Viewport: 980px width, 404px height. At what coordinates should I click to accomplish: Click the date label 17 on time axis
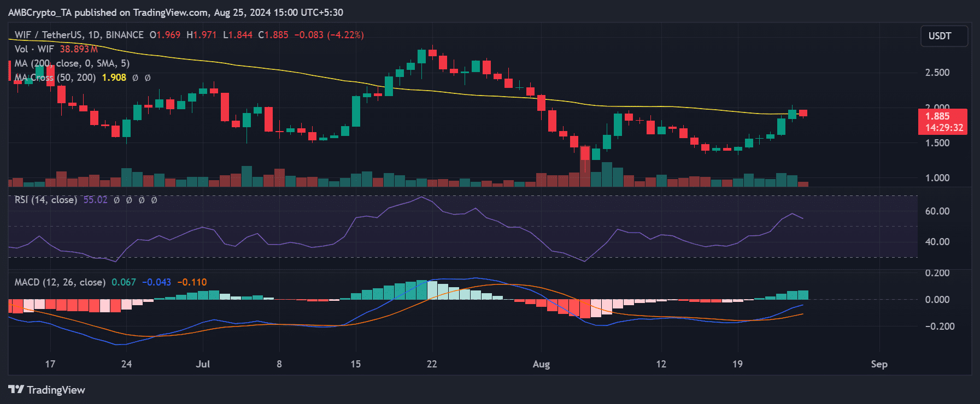[50, 364]
